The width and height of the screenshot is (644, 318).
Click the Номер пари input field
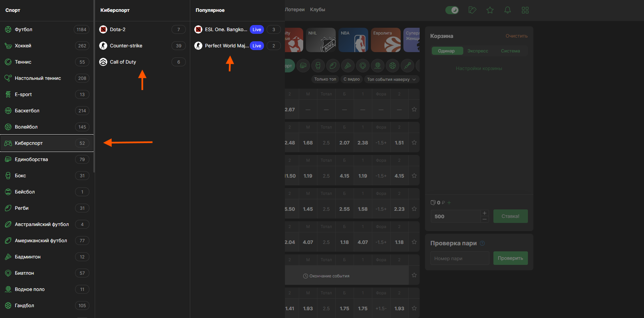pos(460,258)
